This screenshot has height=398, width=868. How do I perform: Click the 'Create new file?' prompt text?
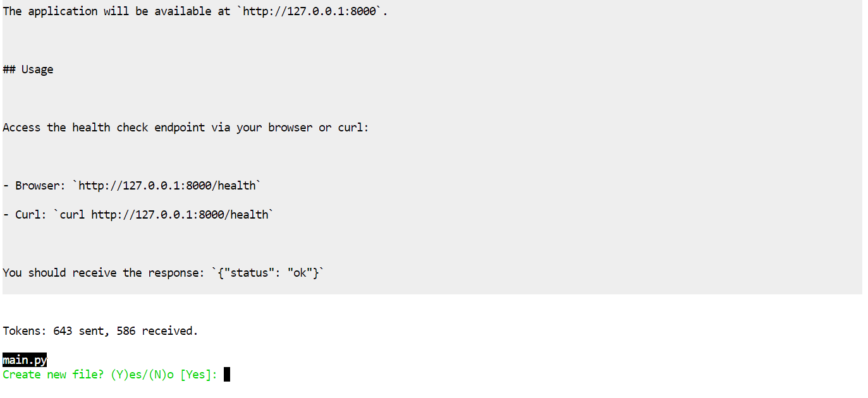53,375
